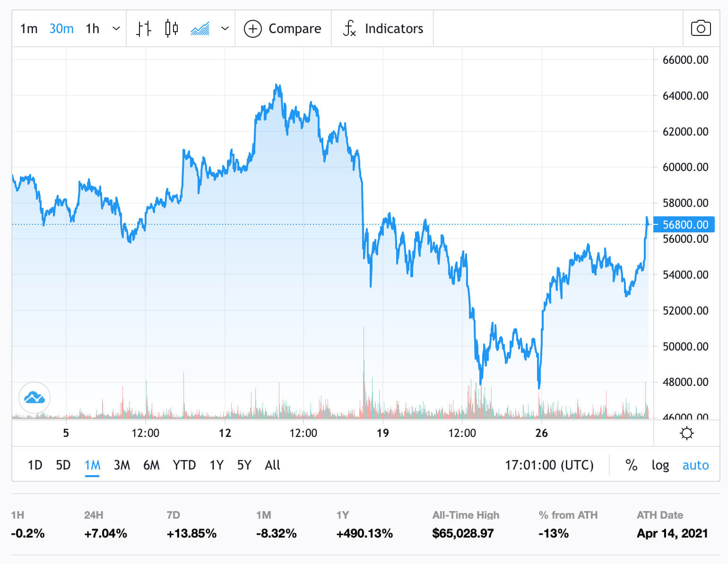Open chart settings via the gear icon
The image size is (728, 564).
pyautogui.click(x=687, y=433)
